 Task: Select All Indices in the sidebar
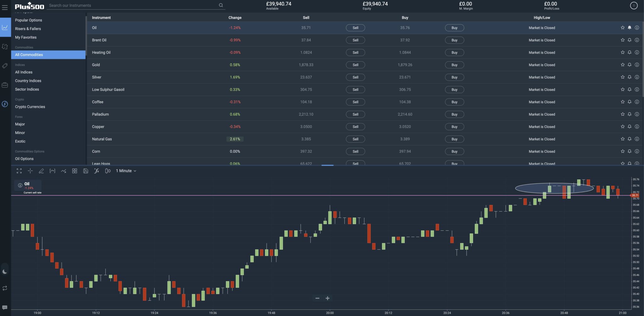coord(24,72)
